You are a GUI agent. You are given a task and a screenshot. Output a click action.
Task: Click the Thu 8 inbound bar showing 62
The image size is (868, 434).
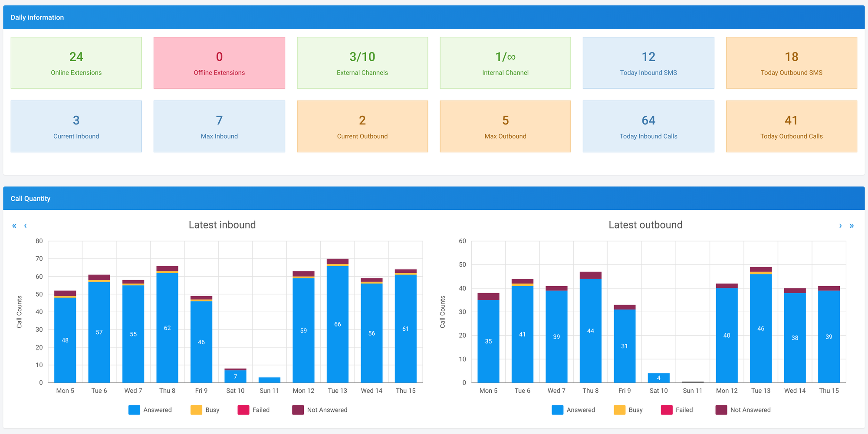168,328
